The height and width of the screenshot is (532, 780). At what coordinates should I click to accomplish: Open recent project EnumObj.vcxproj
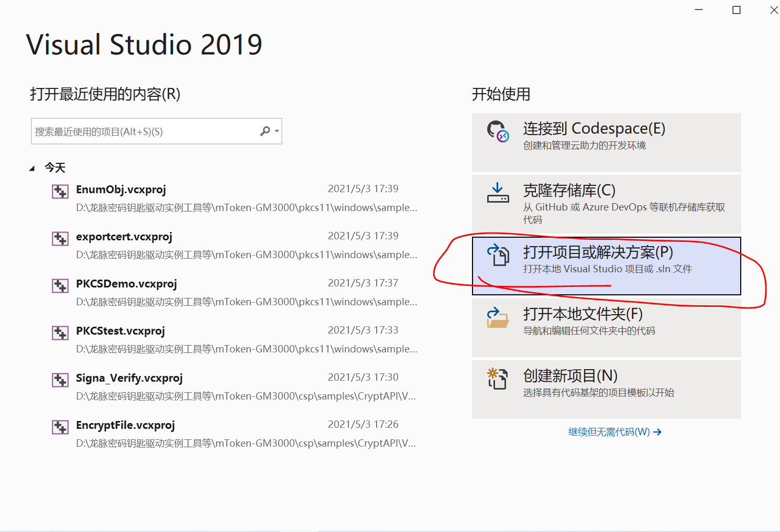click(236, 198)
